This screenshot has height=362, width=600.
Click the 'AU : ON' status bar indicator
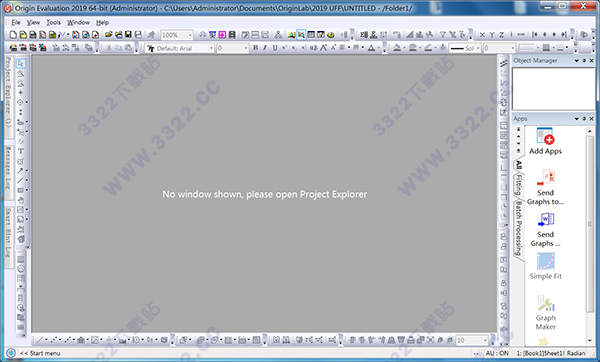pyautogui.click(x=497, y=353)
